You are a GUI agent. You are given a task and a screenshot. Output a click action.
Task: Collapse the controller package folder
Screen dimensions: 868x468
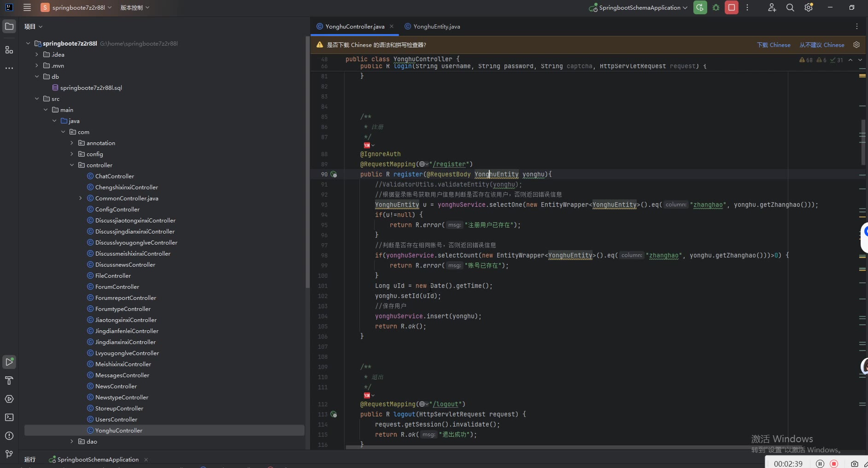coord(72,165)
